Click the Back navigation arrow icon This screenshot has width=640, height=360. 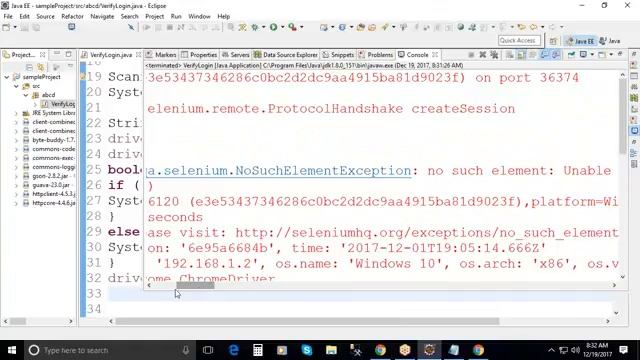point(533,27)
